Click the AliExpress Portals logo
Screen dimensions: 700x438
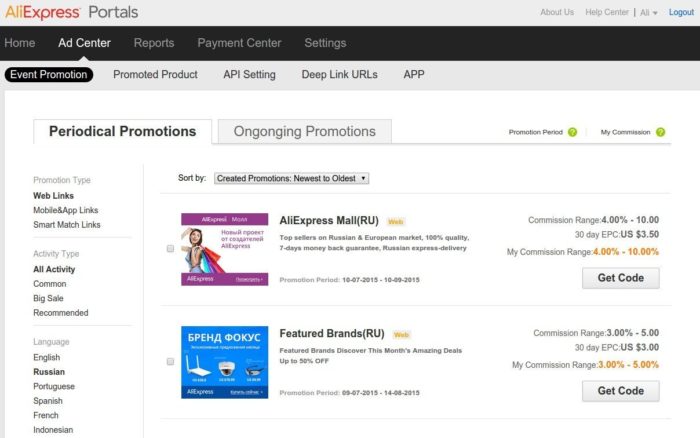click(71, 12)
